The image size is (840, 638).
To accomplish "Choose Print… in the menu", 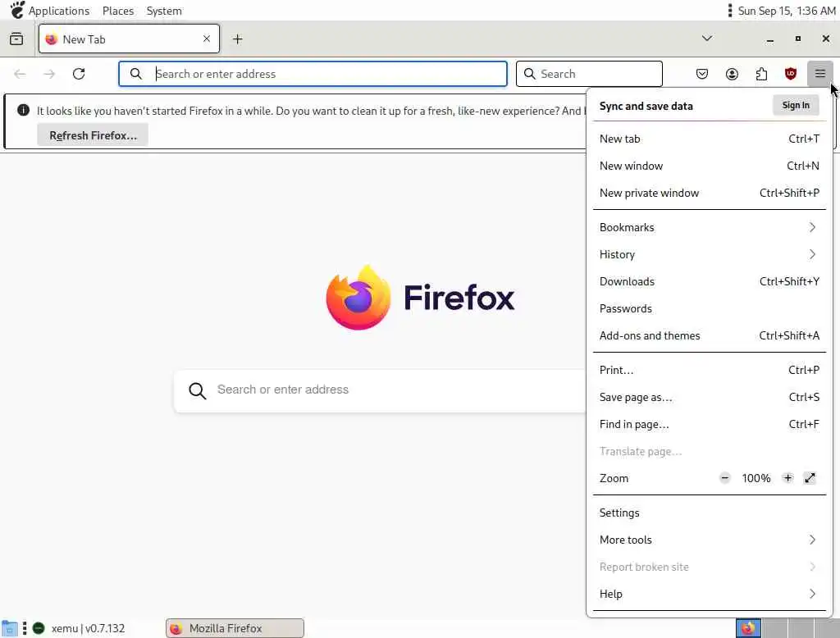I will [x=710, y=370].
